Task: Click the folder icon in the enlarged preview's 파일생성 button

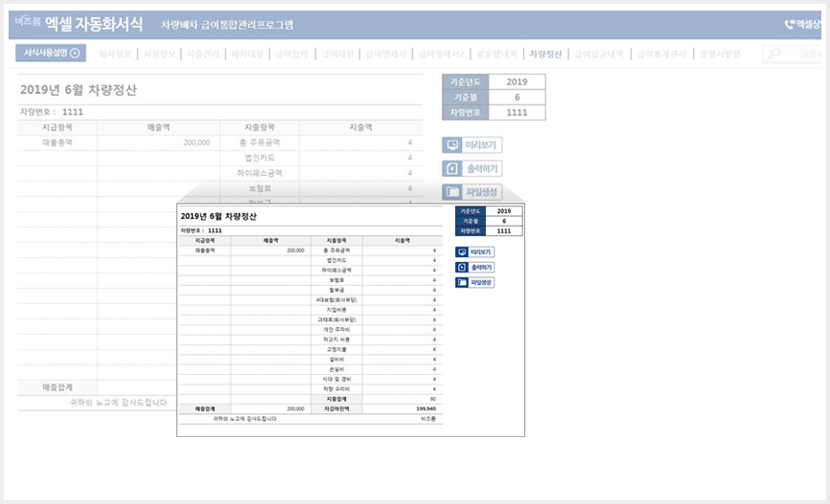Action: 462,282
